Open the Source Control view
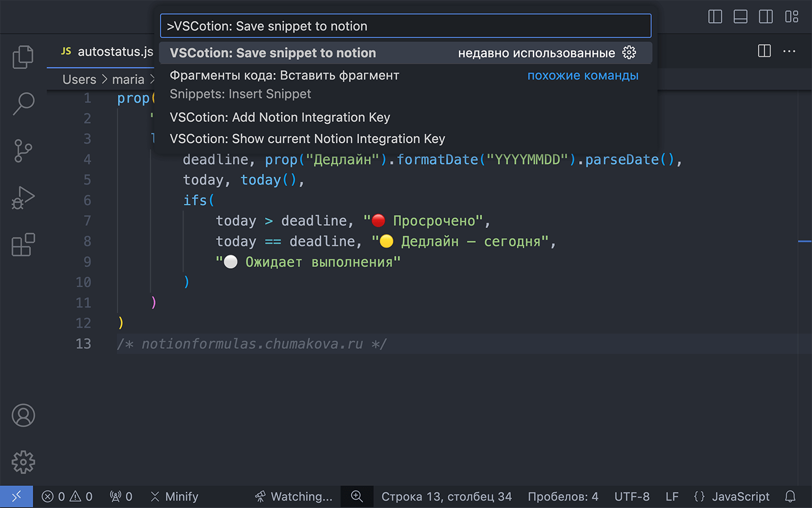The width and height of the screenshot is (812, 508). (x=23, y=151)
